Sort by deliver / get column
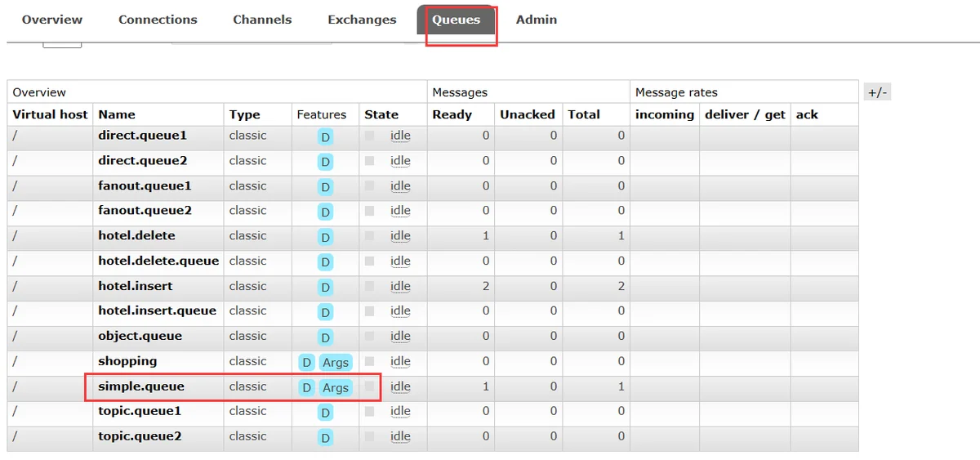 tap(745, 114)
